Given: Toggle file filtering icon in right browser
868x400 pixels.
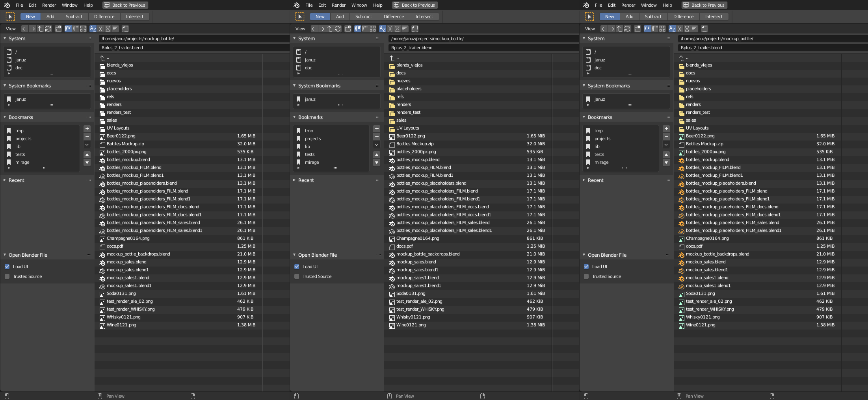Looking at the screenshot, I should [704, 29].
